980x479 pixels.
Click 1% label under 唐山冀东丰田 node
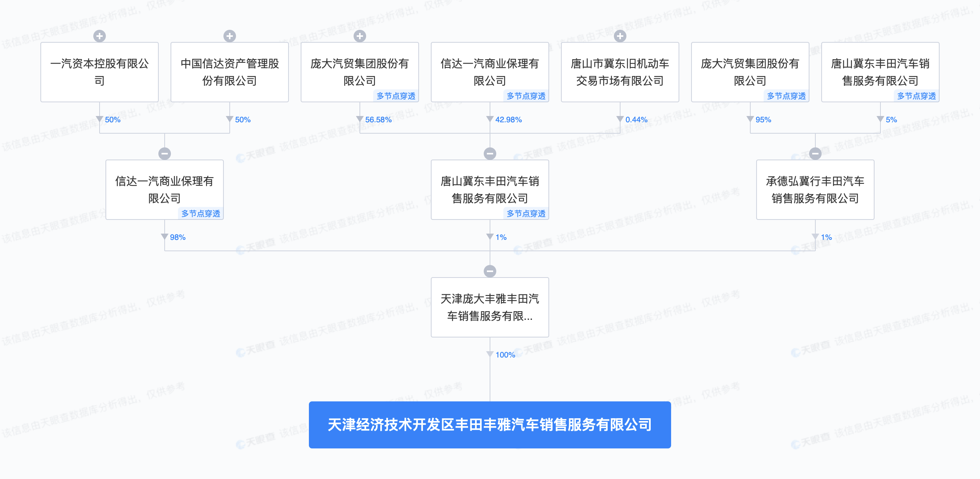(x=501, y=237)
